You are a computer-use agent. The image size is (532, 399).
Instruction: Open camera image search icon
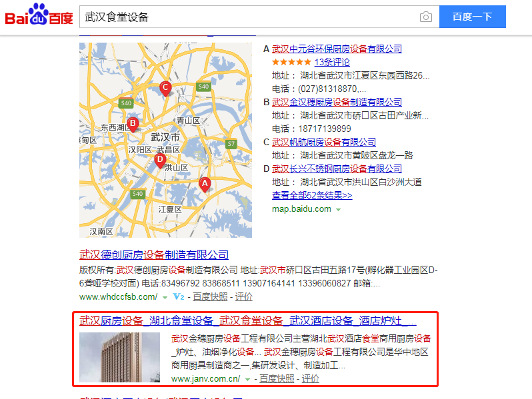[x=426, y=17]
